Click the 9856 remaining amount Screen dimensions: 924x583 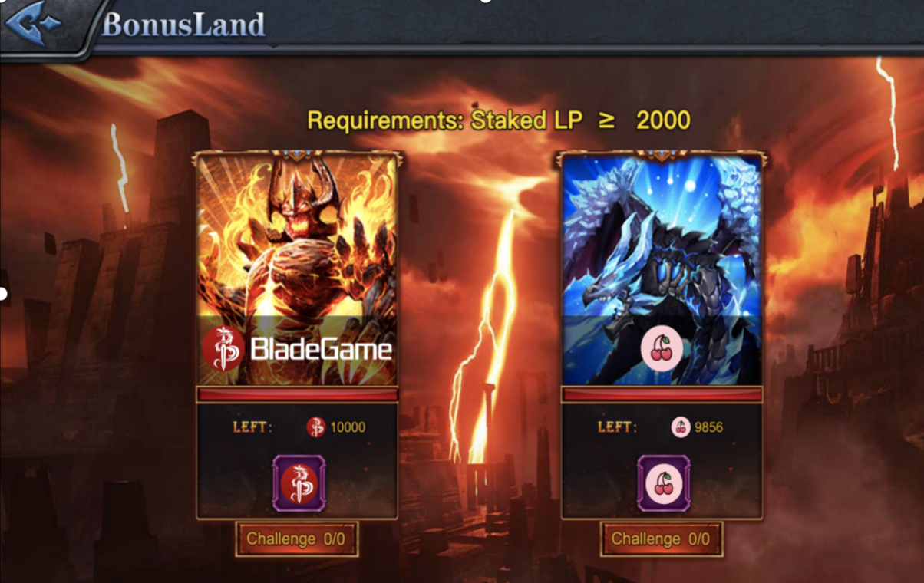(709, 427)
